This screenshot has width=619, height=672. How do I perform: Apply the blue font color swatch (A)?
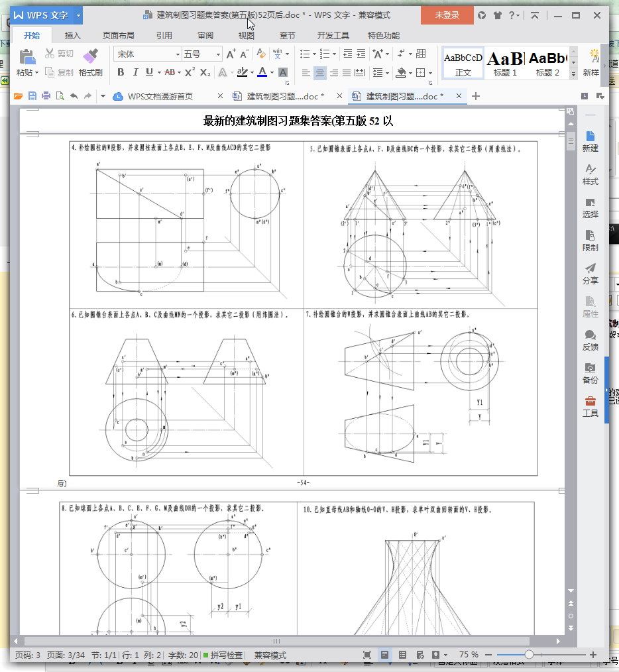click(262, 72)
